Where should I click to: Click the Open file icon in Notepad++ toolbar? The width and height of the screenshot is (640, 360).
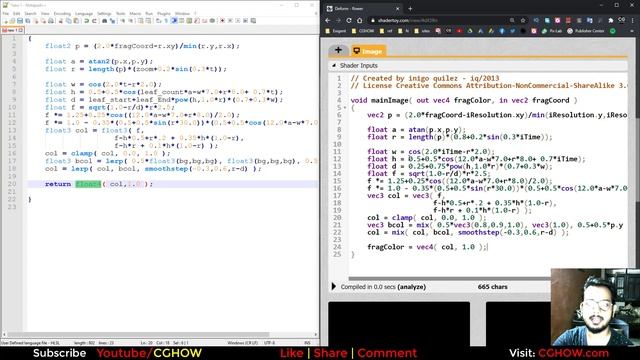[12, 20]
